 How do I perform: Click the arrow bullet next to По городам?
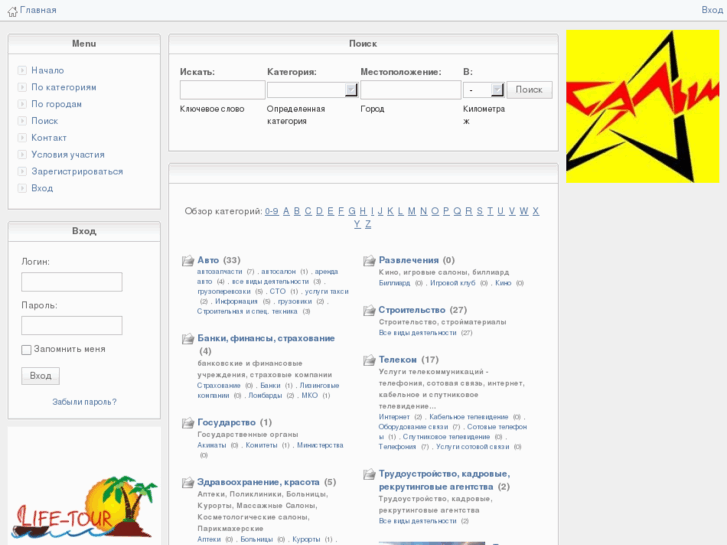[x=22, y=104]
